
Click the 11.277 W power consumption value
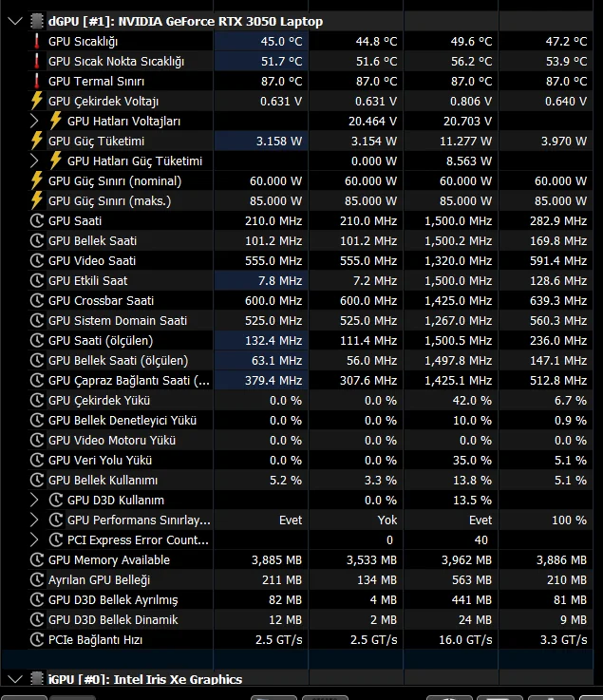pyautogui.click(x=466, y=142)
